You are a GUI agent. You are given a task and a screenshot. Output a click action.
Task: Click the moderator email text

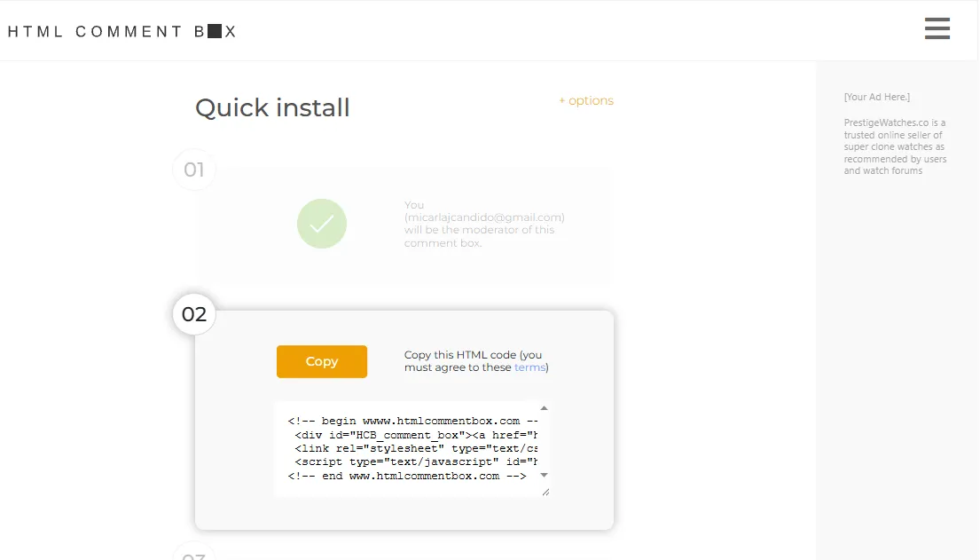484,217
